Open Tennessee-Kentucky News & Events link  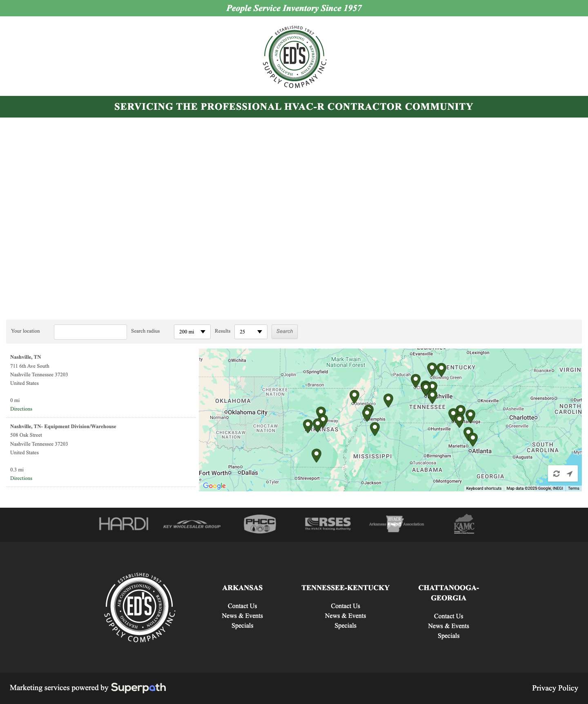pyautogui.click(x=345, y=616)
